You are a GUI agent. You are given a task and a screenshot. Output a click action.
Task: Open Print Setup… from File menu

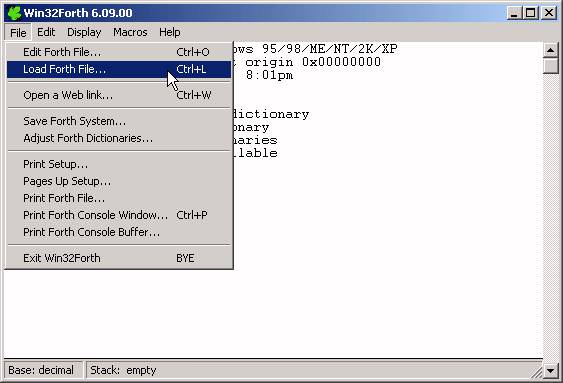119,164
